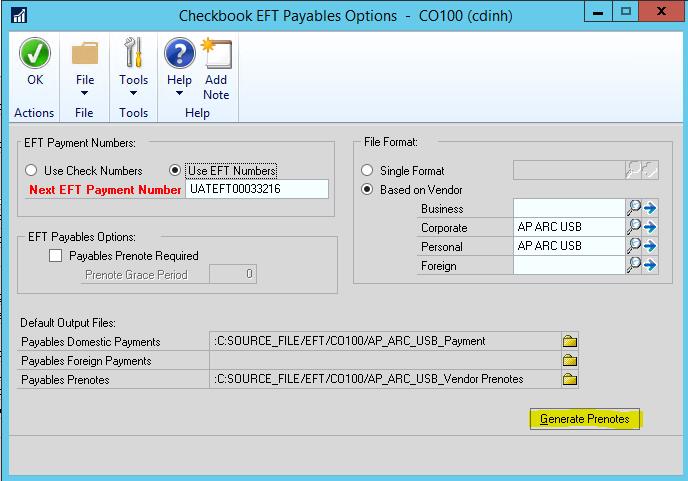Viewport: 688px width, 481px height.
Task: Click blue arrow next to Personal format
Action: 649,246
